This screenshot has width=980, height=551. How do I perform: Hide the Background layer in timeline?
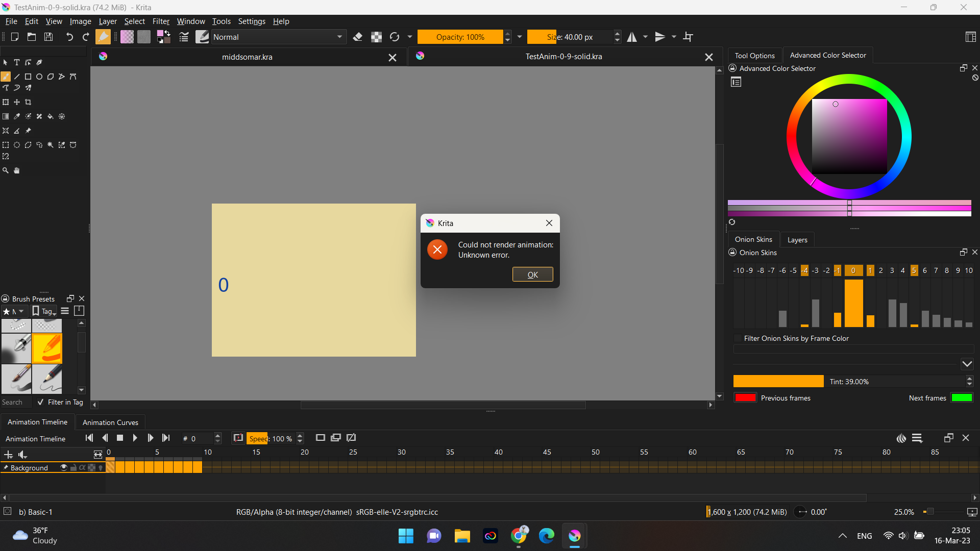click(x=64, y=468)
